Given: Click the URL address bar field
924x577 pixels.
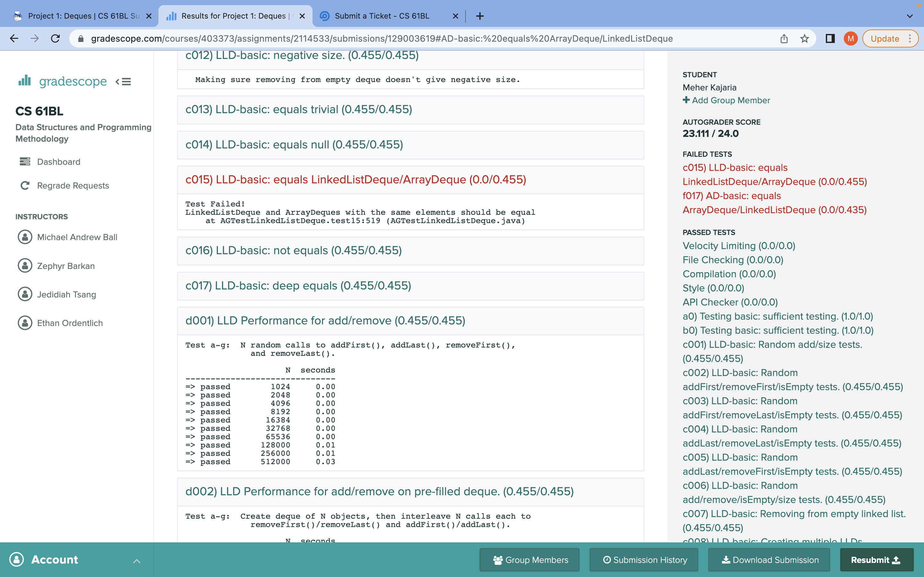Looking at the screenshot, I should tap(382, 38).
